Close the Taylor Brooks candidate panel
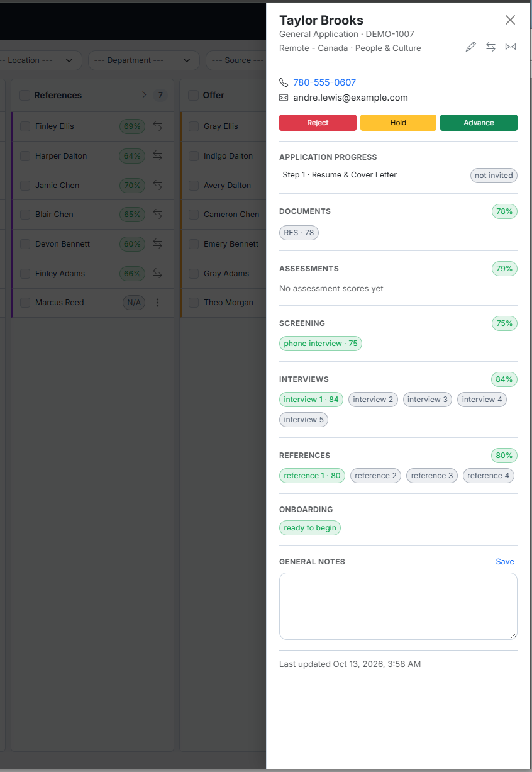532x772 pixels. click(510, 20)
